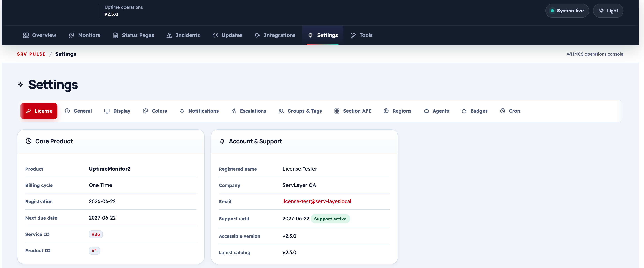644x268 pixels.
Task: Click the Next due date 2027-06-22 value
Action: pos(102,218)
